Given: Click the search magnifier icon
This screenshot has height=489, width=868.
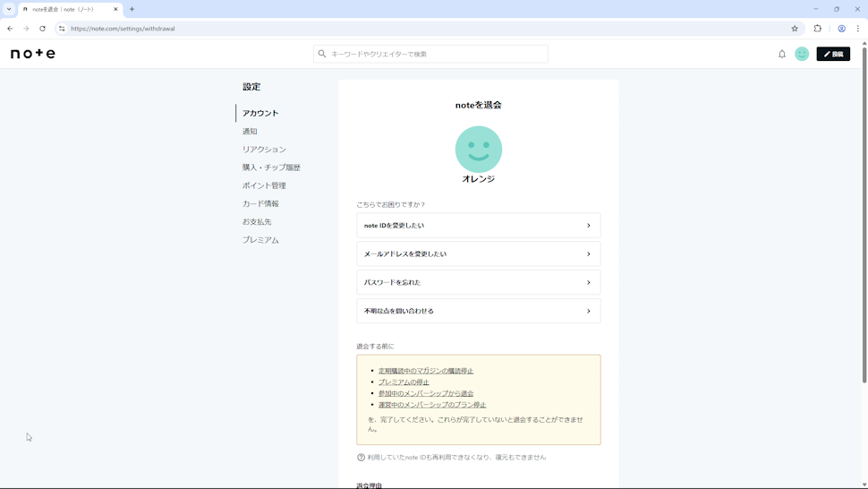Looking at the screenshot, I should coord(322,54).
